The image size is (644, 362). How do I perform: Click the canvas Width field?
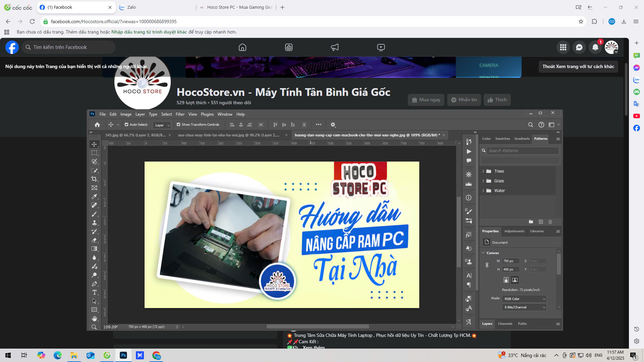tap(511, 261)
